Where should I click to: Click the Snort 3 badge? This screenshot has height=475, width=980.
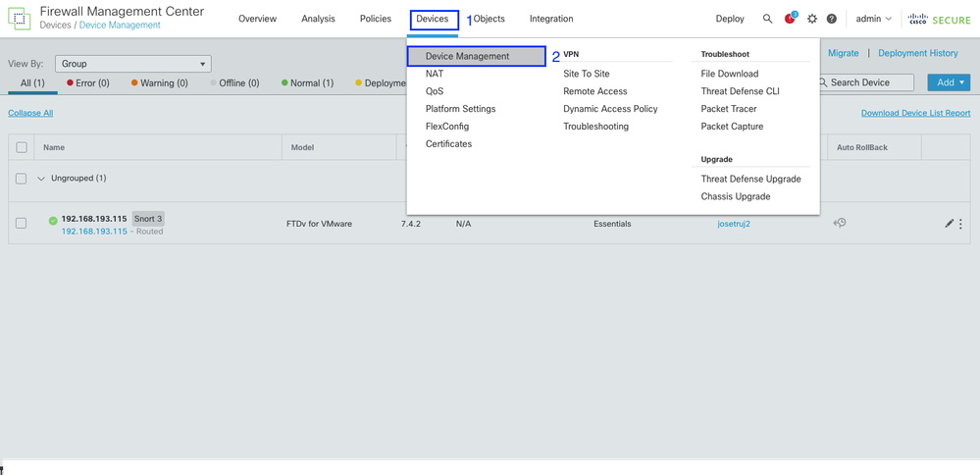148,219
